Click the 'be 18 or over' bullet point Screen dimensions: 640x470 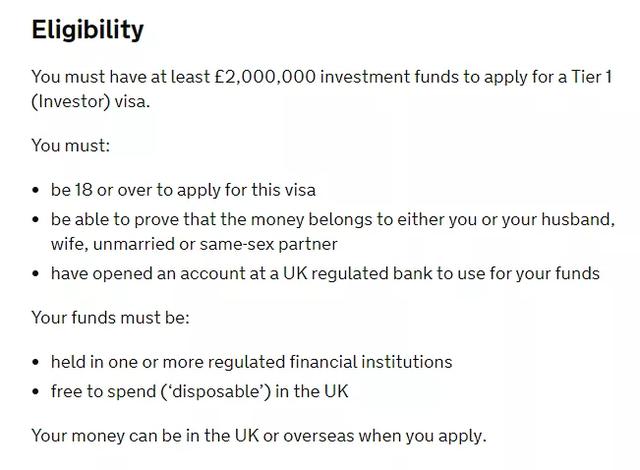[x=183, y=190]
